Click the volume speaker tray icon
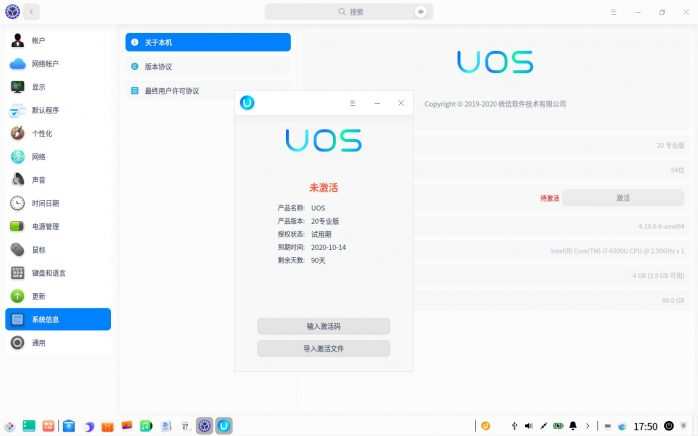Image resolution: width=698 pixels, height=436 pixels. (528, 426)
